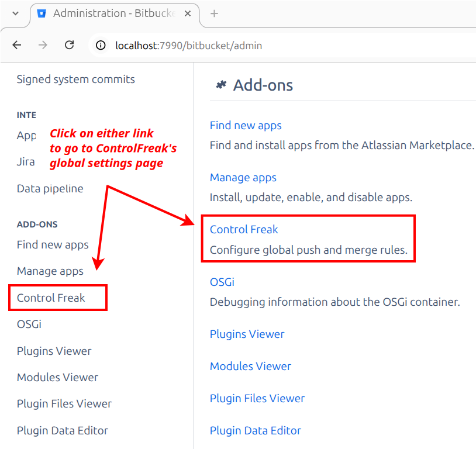Click the Find new apps main link
The height and width of the screenshot is (449, 476).
coord(246,125)
